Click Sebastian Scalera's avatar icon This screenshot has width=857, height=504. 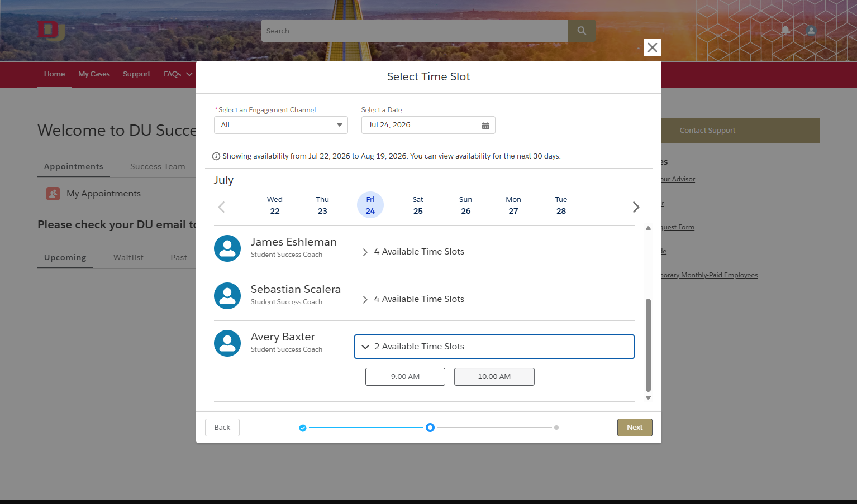227,296
